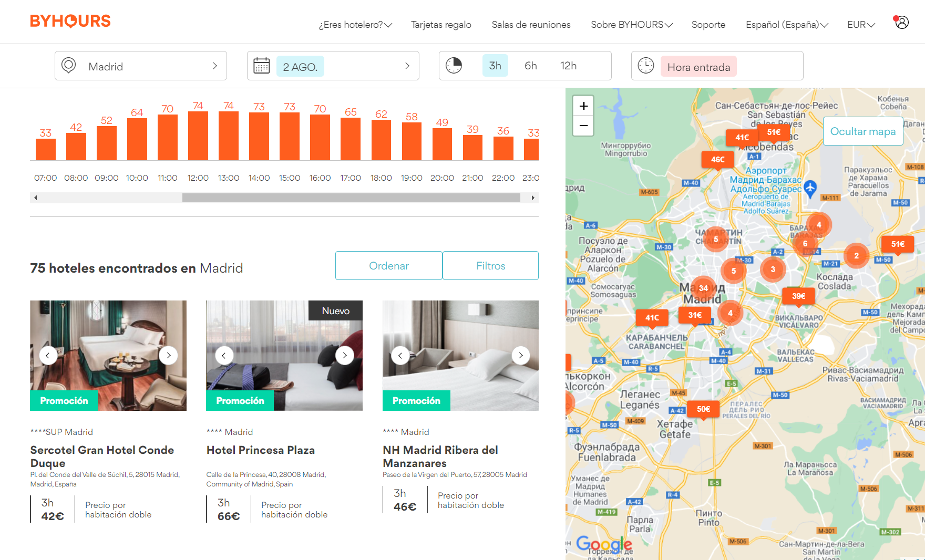The image size is (925, 560).
Task: Click the Ocultar mapa button
Action: tap(863, 131)
